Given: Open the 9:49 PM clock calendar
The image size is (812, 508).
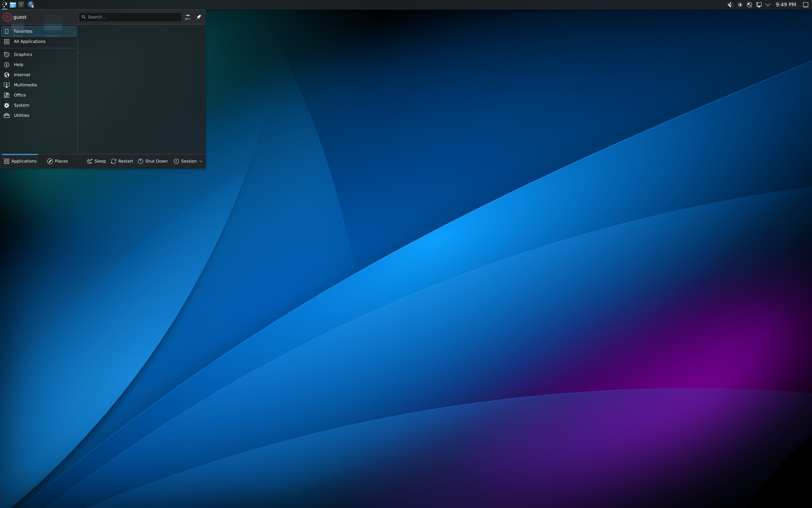Looking at the screenshot, I should [786, 5].
